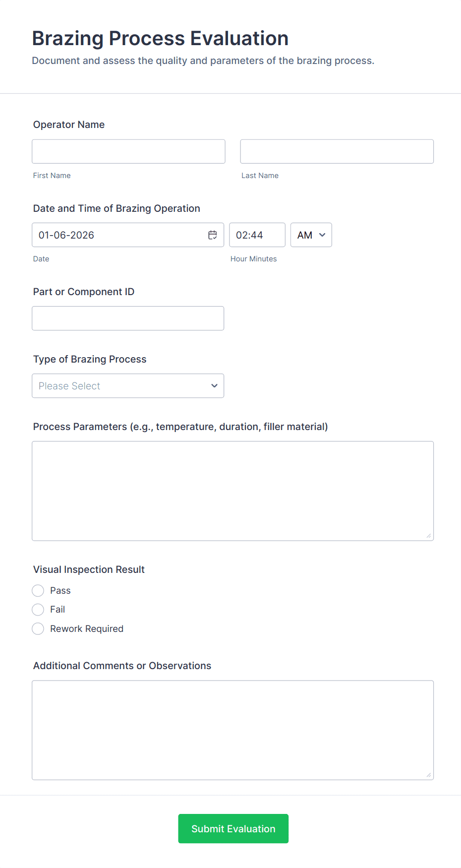The width and height of the screenshot is (461, 868).
Task: Select the Fail inspection result
Action: (38, 609)
